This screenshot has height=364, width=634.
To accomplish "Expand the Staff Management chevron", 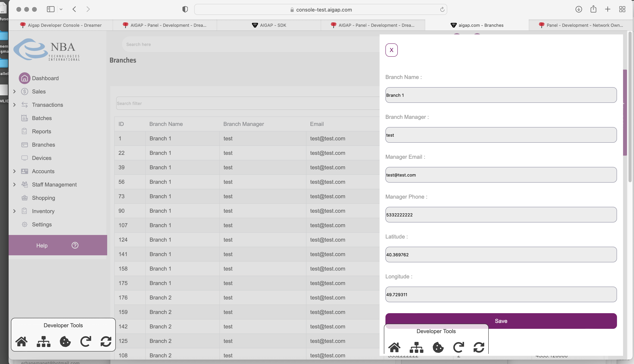I will click(14, 185).
